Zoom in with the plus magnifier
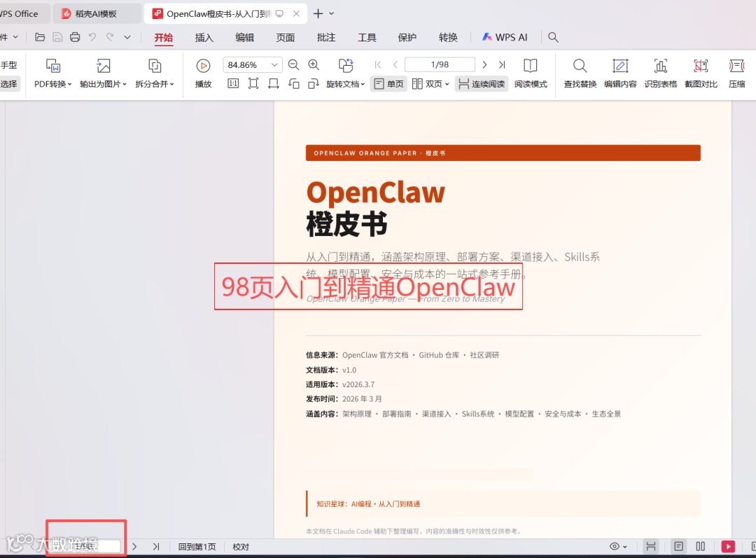756x558 pixels. [314, 64]
